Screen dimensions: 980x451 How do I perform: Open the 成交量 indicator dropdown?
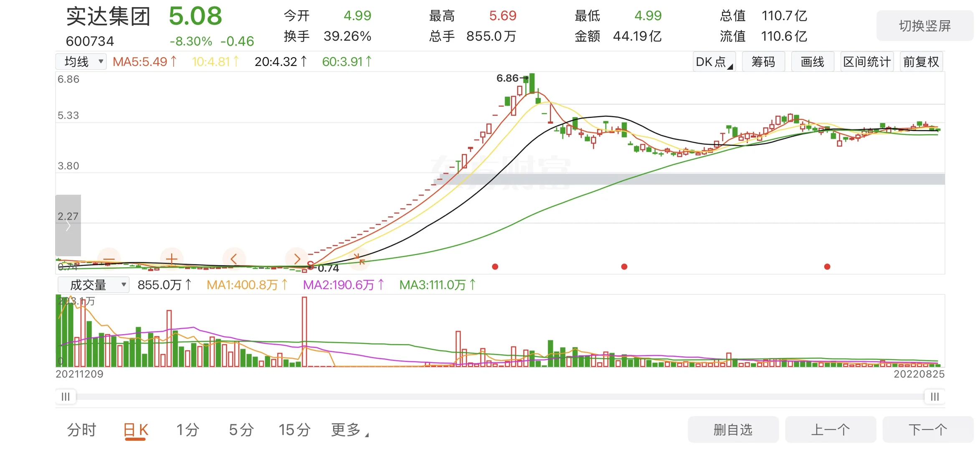click(94, 285)
